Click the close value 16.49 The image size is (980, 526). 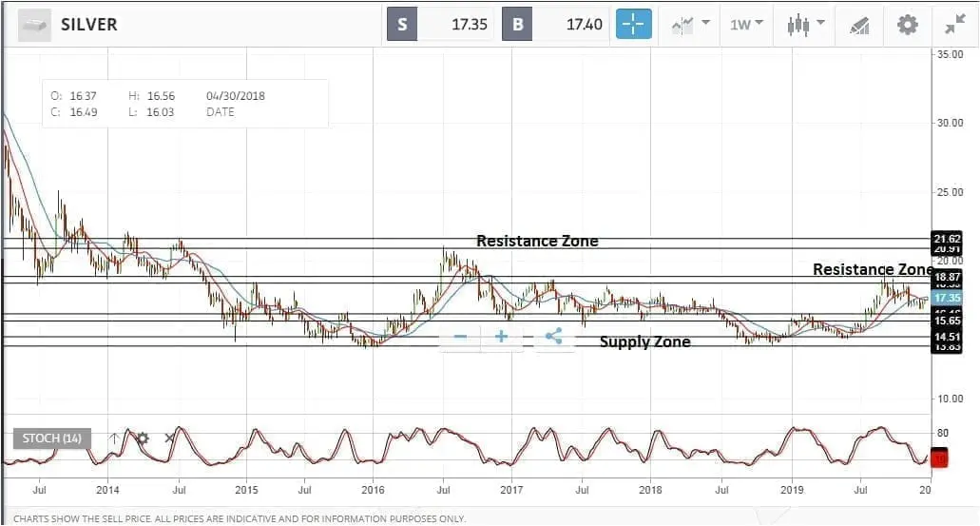click(83, 112)
